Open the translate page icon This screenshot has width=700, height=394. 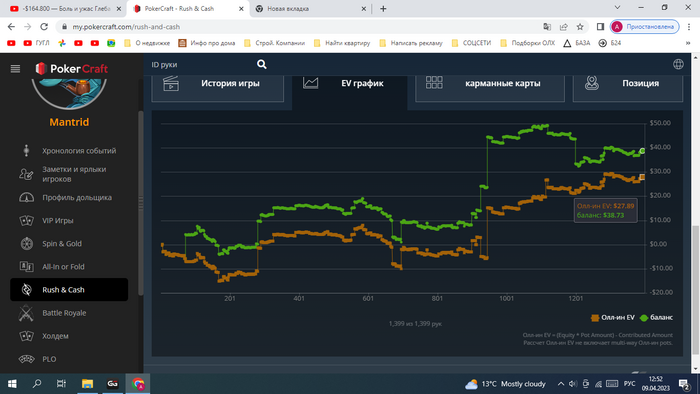[x=547, y=27]
